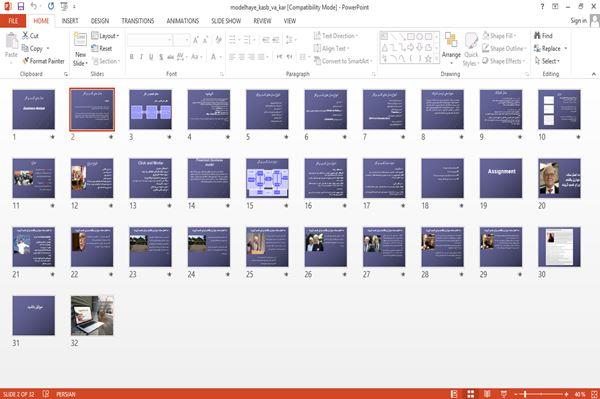
Task: Toggle left-to-right text direction
Action: click(x=279, y=57)
